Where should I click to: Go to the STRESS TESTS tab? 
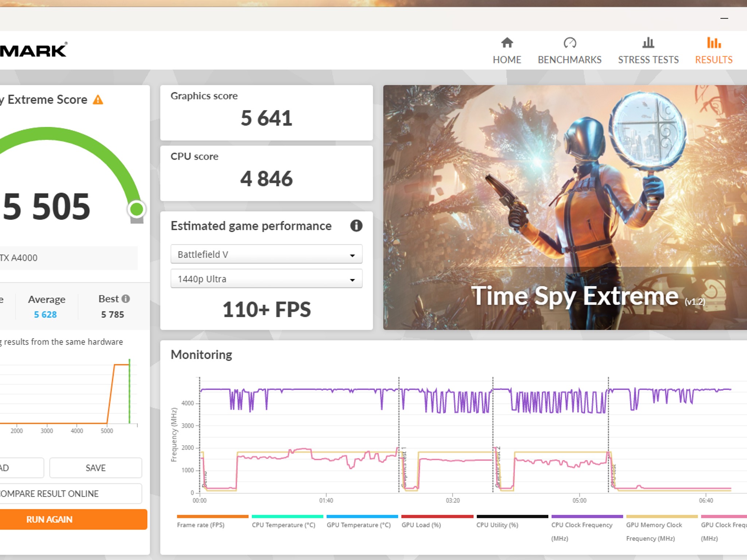click(648, 51)
